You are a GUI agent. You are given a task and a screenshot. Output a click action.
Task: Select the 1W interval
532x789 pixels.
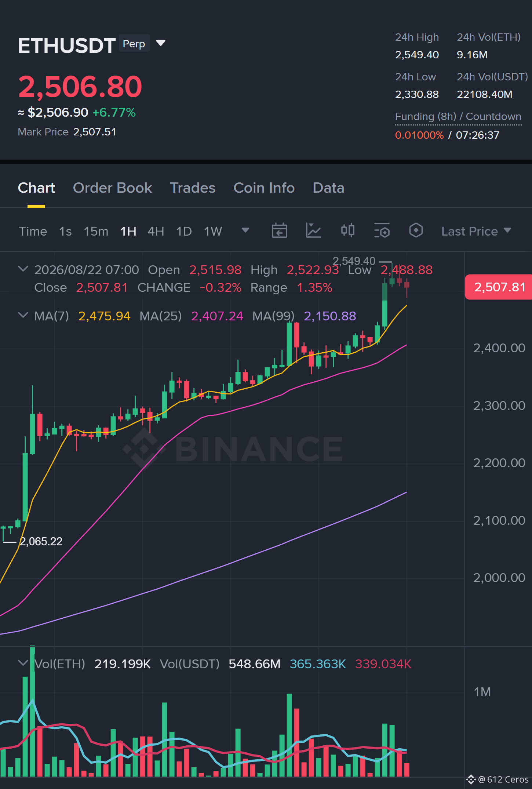pyautogui.click(x=213, y=231)
